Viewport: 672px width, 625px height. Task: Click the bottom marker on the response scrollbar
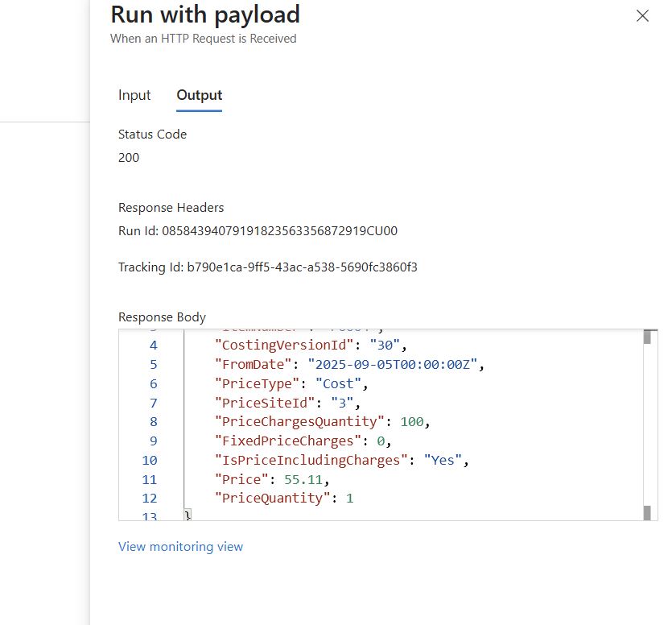646,512
